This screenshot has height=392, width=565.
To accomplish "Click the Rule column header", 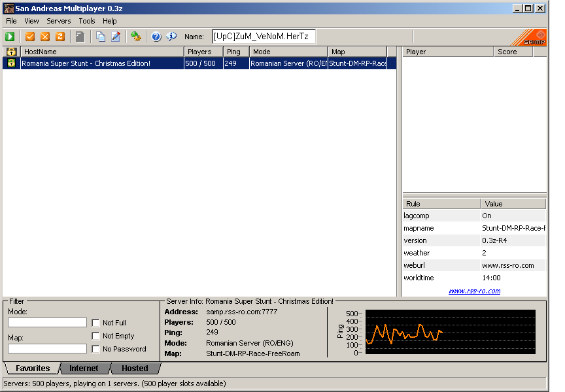I will (x=441, y=204).
